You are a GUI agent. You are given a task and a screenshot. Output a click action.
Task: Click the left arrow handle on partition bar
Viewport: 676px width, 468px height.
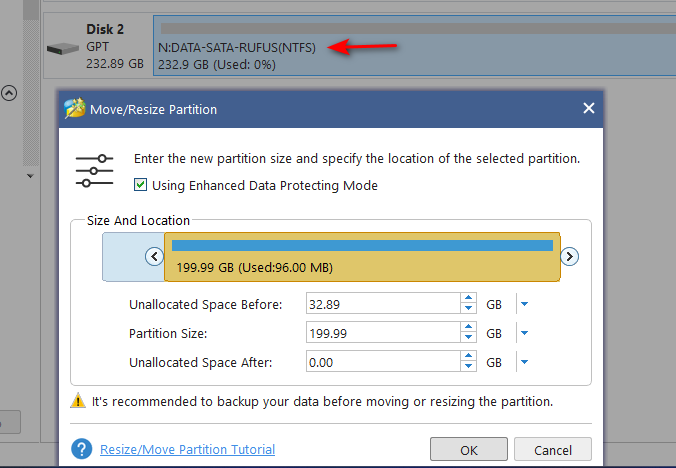154,256
